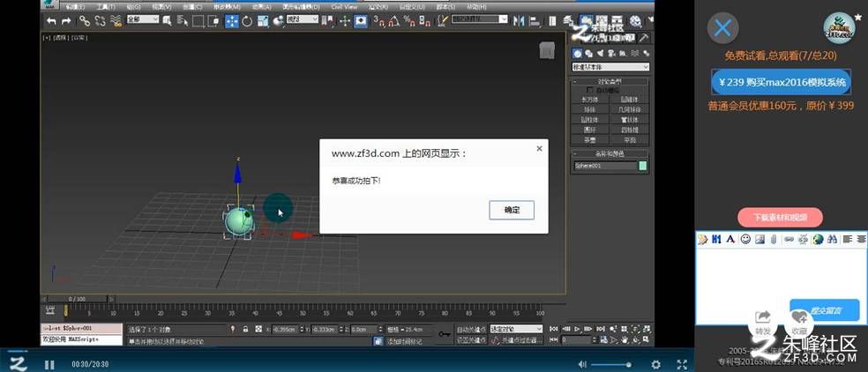Click the ViewCube in the viewport

point(546,50)
